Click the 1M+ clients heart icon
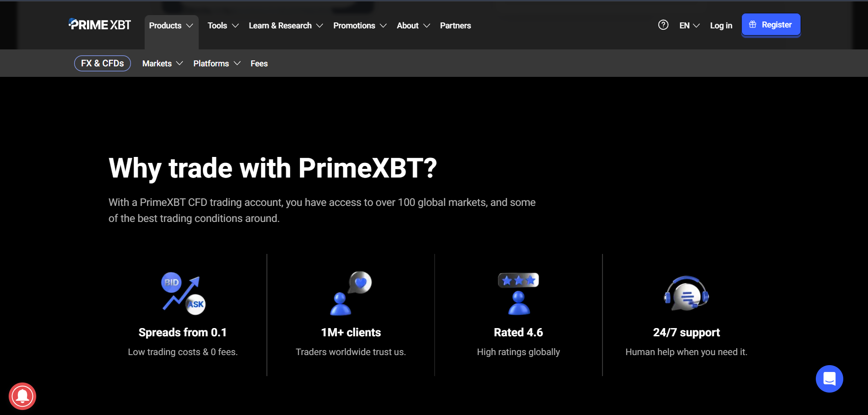Screen dimensions: 868x415 point(351,293)
